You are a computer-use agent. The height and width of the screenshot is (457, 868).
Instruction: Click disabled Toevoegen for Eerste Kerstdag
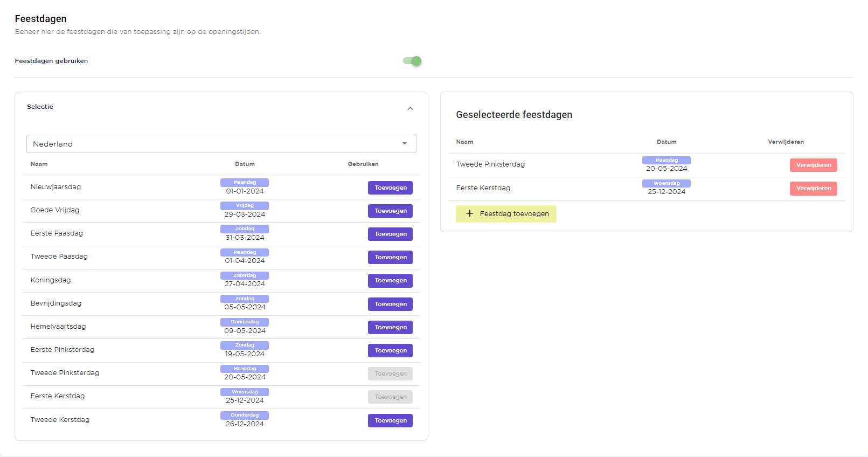pyautogui.click(x=390, y=397)
